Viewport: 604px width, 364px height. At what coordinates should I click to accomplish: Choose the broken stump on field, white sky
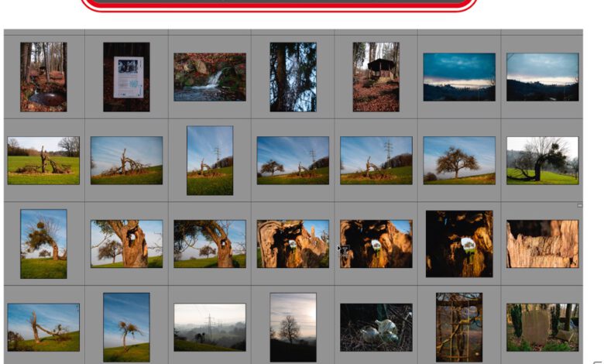click(43, 160)
